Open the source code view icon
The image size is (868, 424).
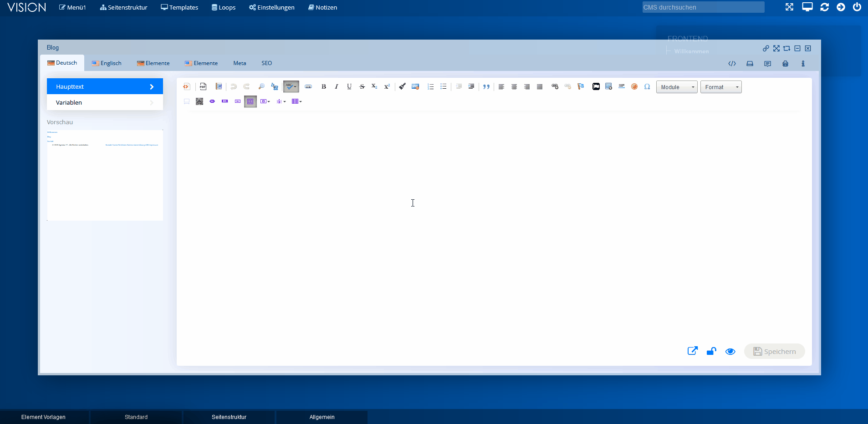[x=732, y=64]
